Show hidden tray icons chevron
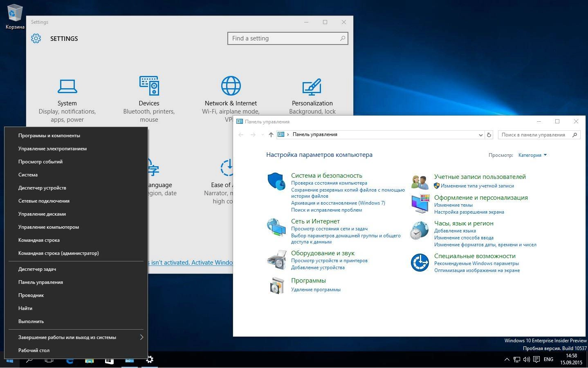Viewport: 588px width, 368px height. [x=507, y=359]
